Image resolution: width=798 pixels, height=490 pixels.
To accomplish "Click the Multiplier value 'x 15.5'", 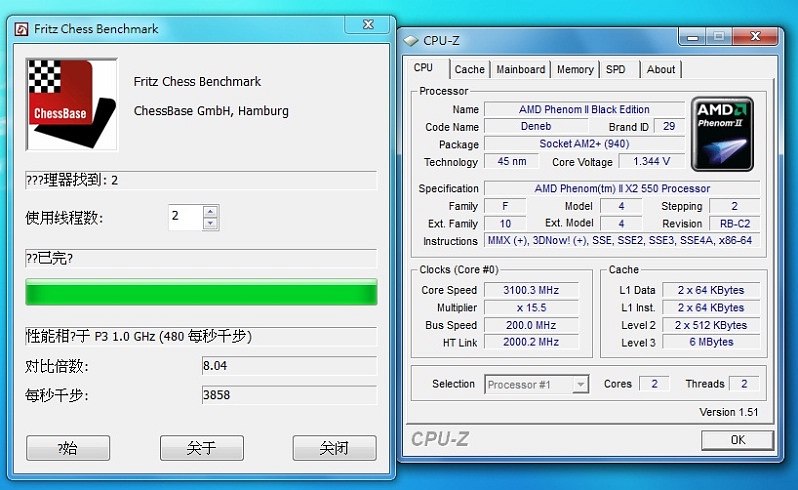I will pos(531,307).
